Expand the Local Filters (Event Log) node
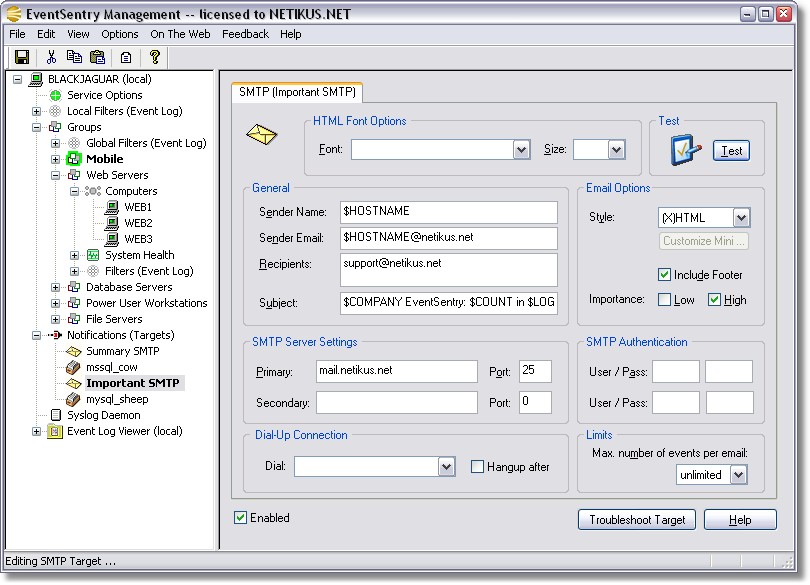This screenshot has height=585, width=810. 36,111
